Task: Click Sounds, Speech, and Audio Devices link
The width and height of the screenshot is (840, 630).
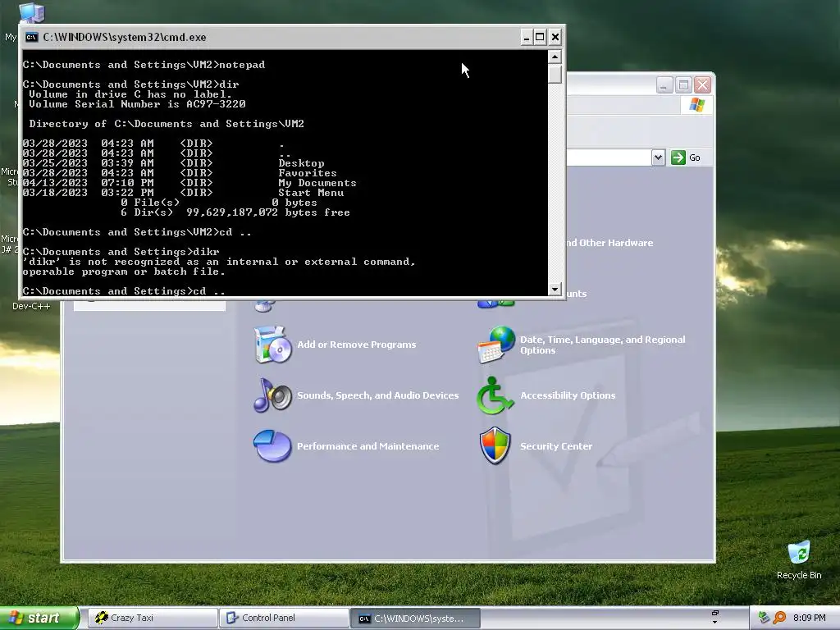Action: pos(377,395)
